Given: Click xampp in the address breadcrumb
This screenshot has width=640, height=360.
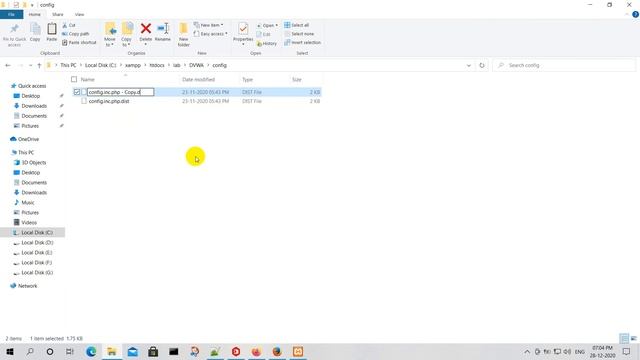Looking at the screenshot, I should [133, 65].
